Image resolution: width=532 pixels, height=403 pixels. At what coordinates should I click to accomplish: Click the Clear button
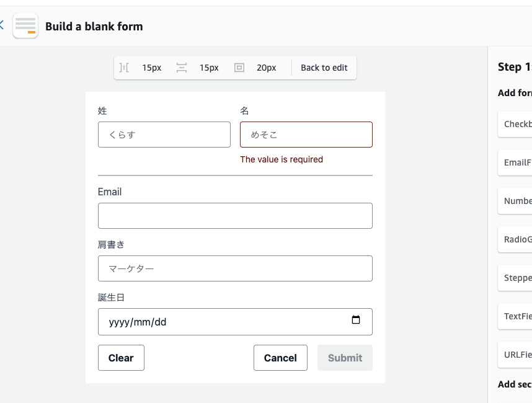coord(121,358)
